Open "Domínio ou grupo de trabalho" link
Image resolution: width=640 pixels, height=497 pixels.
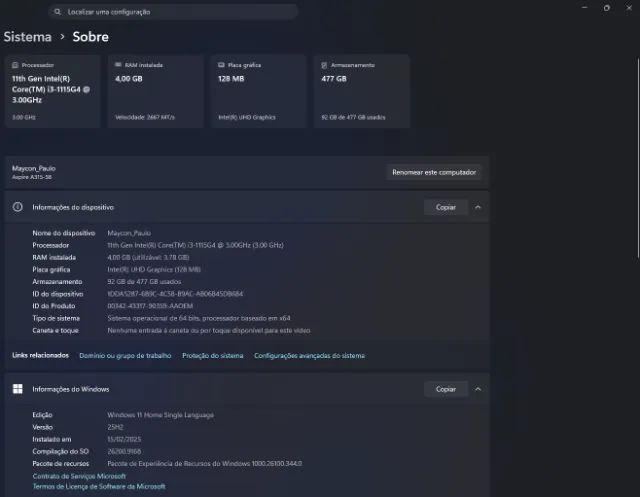(125, 355)
